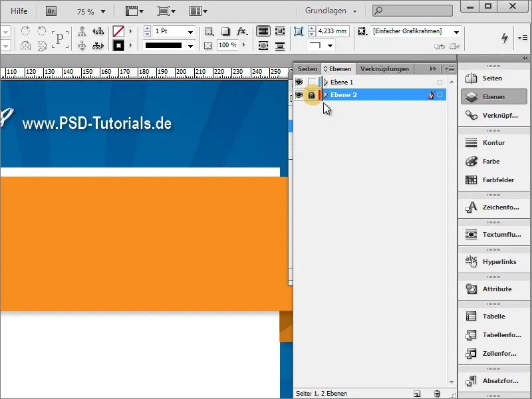Open the Attribute panel from dock
Screen dimensions: 532x399
(493, 289)
